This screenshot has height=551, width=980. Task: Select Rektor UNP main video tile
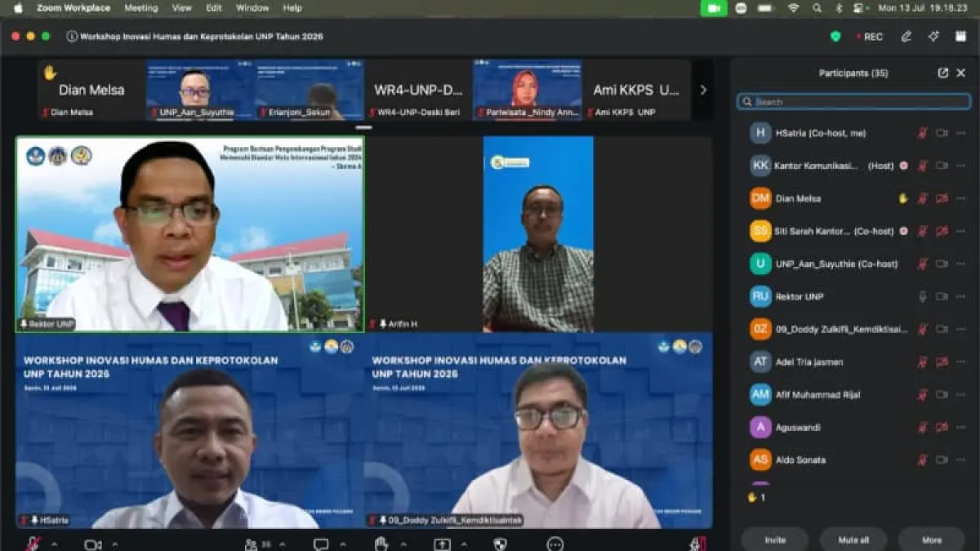pyautogui.click(x=189, y=234)
